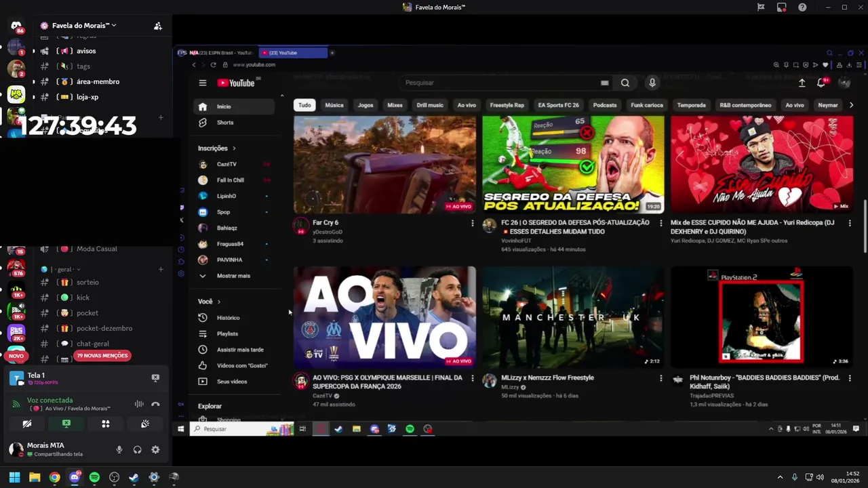The width and height of the screenshot is (868, 488).
Task: Open Discord user settings gear
Action: tap(155, 449)
